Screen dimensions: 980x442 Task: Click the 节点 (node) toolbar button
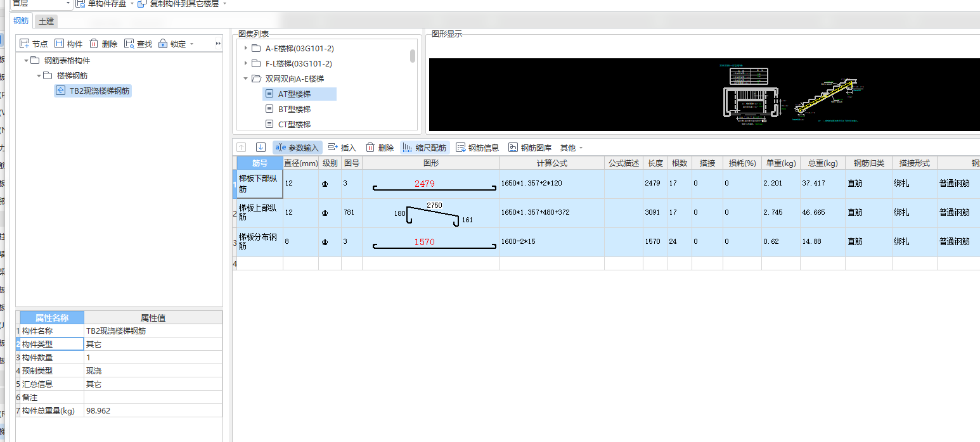[34, 44]
